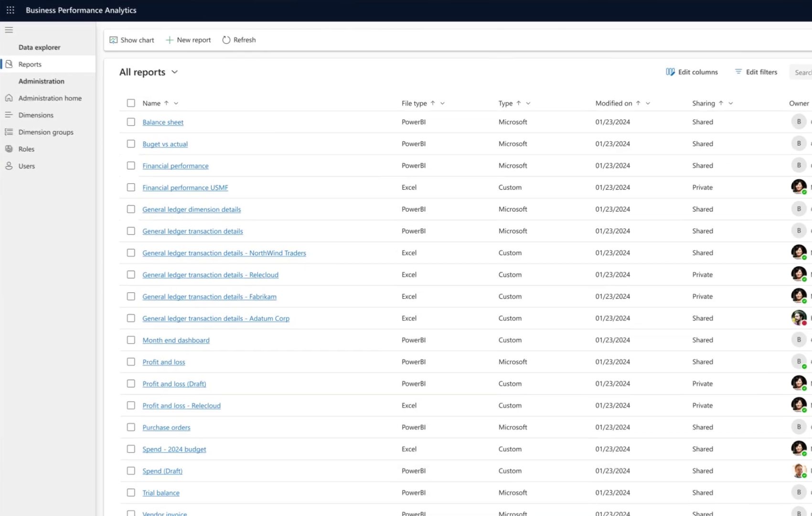Open the Name column chevron menu
812x516 pixels.
click(x=176, y=103)
